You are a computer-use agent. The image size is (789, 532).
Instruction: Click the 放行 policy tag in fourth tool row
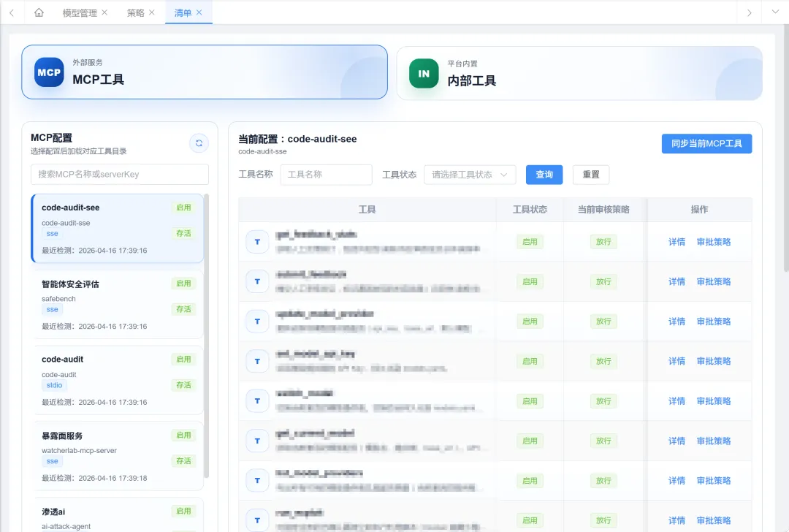[603, 362]
